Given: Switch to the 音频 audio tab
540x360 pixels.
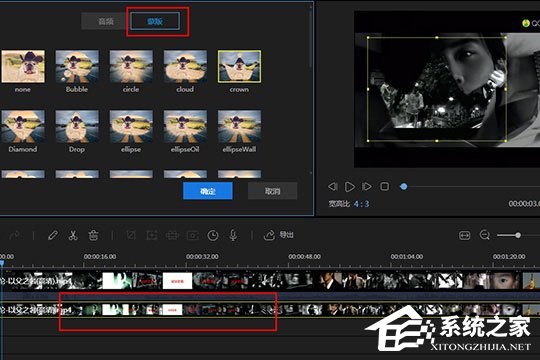Looking at the screenshot, I should tap(105, 21).
